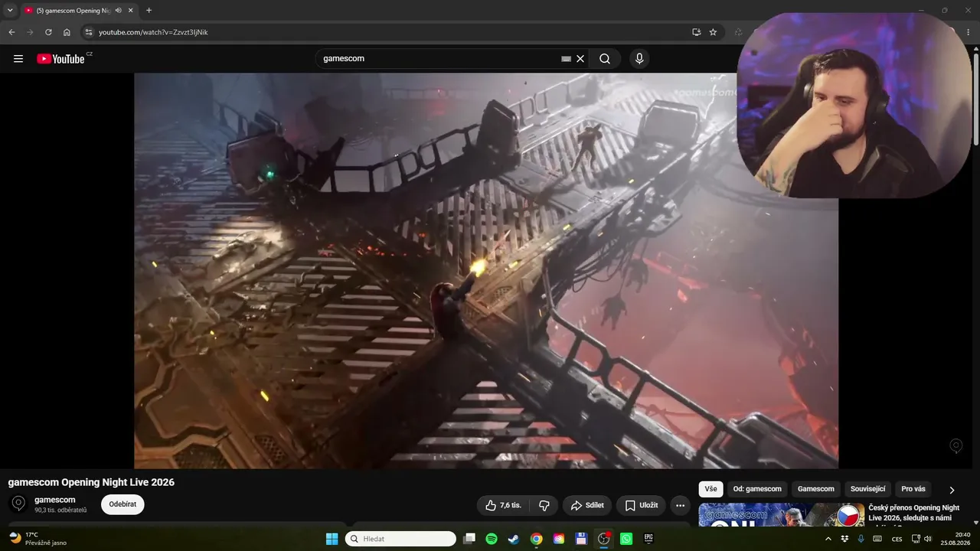Open a new browser tab
This screenshot has height=551, width=980.
point(149,11)
